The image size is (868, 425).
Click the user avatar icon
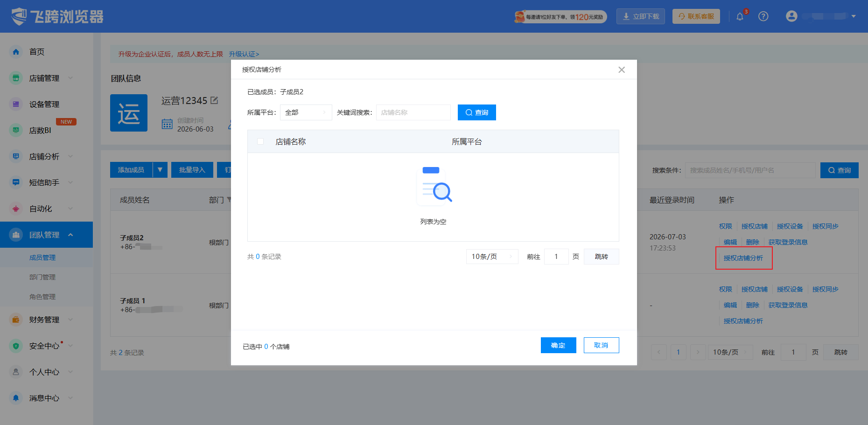pyautogui.click(x=791, y=16)
